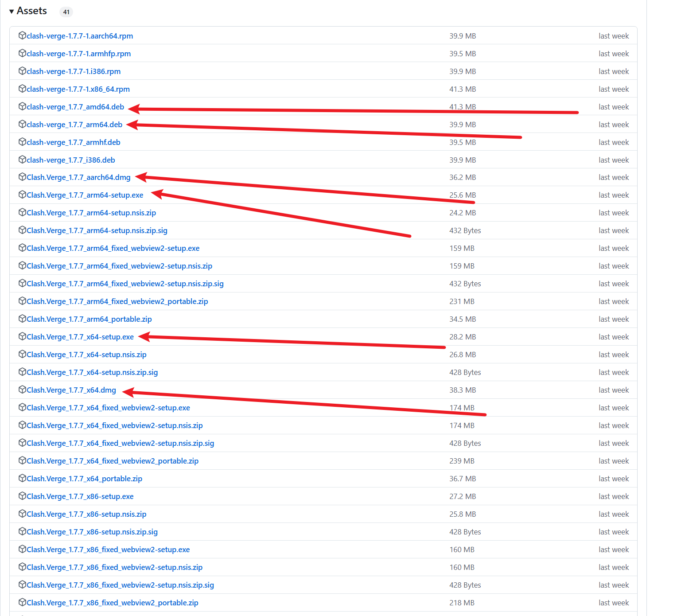
Task: Download clash-verge_1.7.7_armhf.deb package
Action: [x=74, y=142]
